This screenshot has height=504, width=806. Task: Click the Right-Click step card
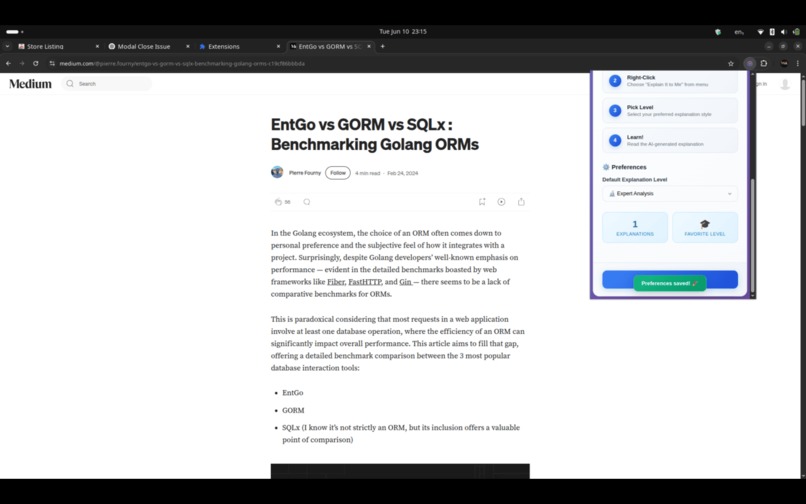670,81
